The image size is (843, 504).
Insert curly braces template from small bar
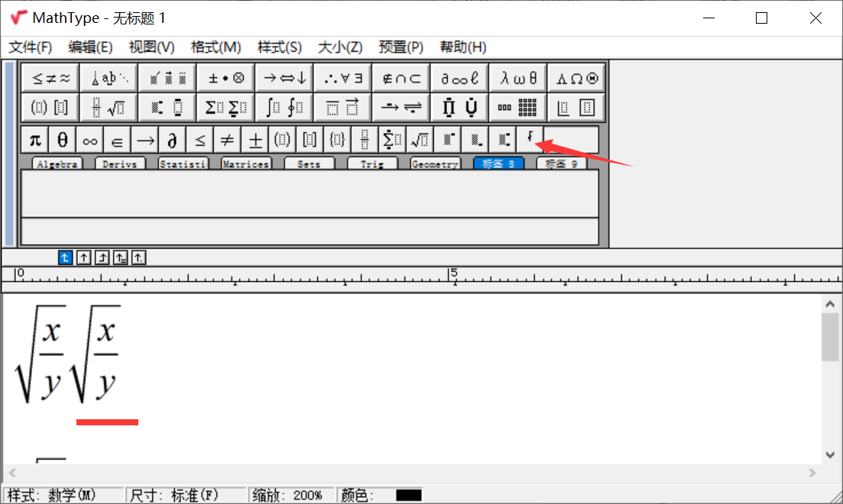pos(337,141)
